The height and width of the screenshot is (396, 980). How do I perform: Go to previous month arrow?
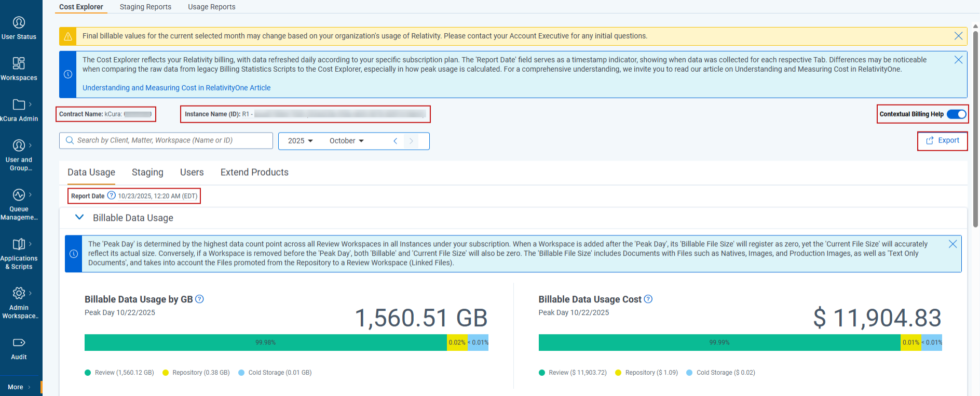(396, 141)
